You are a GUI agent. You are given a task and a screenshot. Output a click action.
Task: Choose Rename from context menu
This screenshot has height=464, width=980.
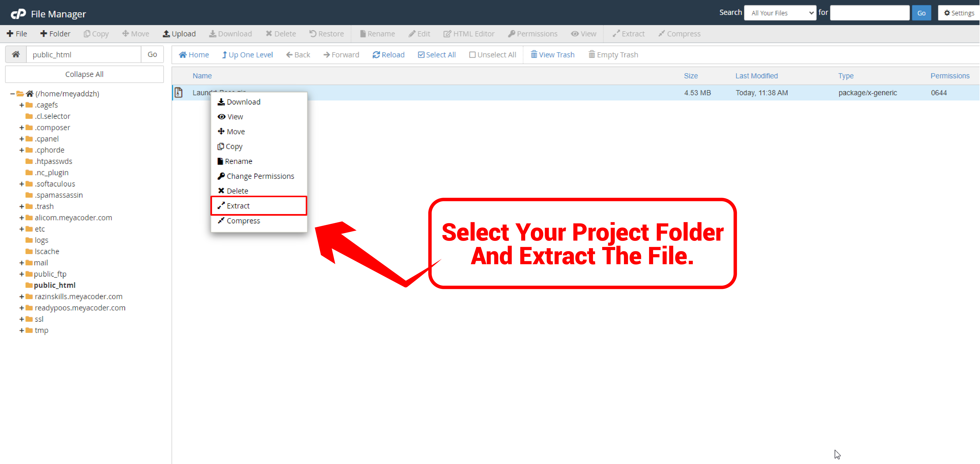click(x=259, y=161)
